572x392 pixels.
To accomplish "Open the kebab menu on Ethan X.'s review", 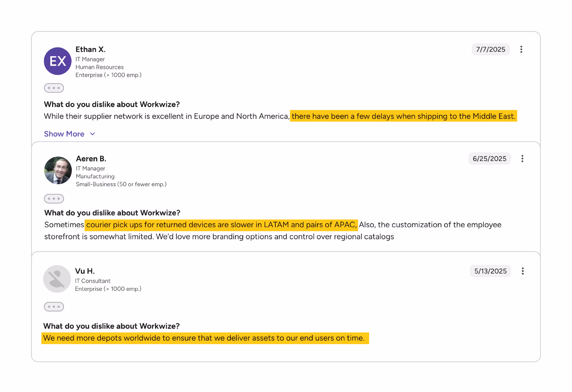I will tap(521, 49).
